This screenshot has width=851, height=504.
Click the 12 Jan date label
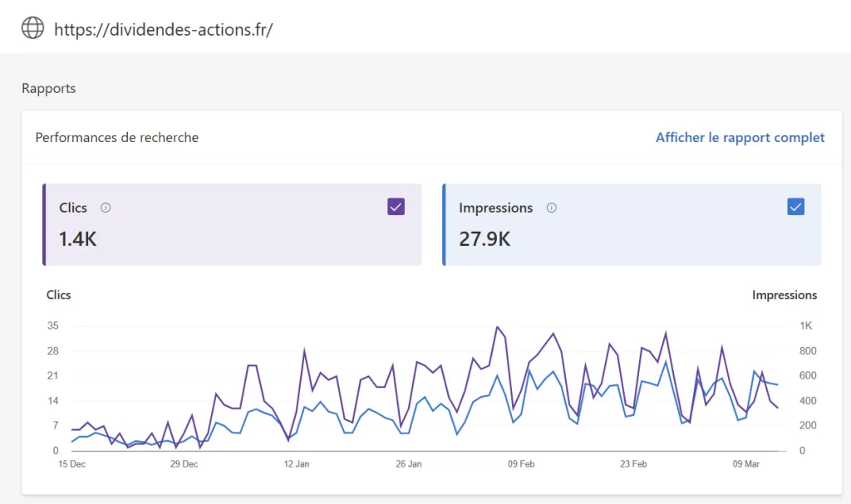(x=297, y=464)
